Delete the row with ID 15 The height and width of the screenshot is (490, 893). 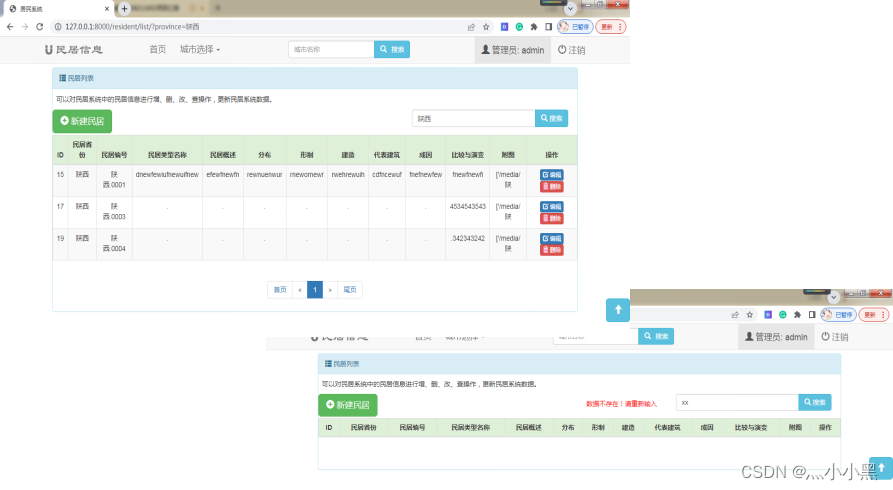[552, 187]
